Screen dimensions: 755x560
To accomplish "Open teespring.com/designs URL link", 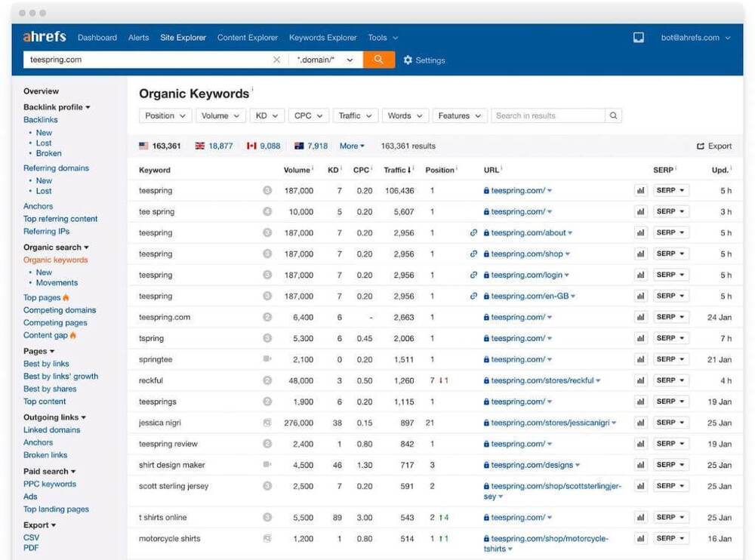I will [x=532, y=465].
